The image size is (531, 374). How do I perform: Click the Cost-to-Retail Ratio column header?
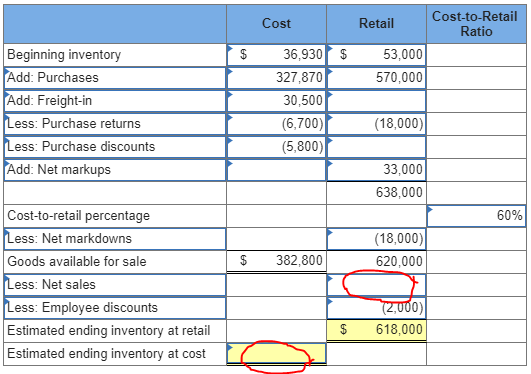[x=476, y=24]
